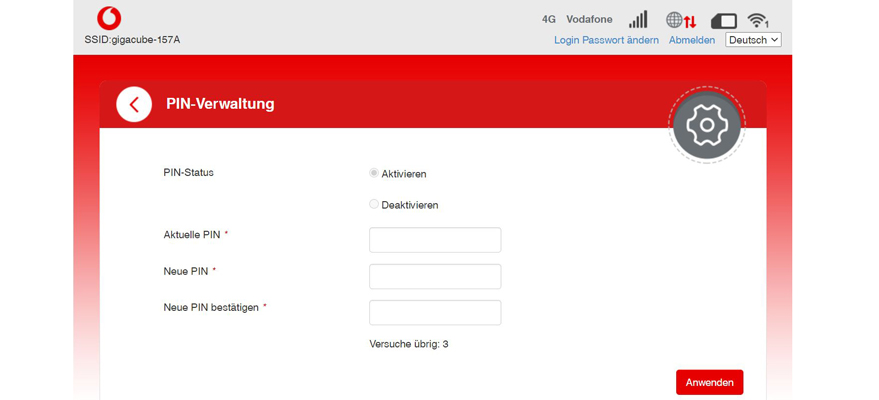Click the Neue PIN bestätigen field

[435, 312]
